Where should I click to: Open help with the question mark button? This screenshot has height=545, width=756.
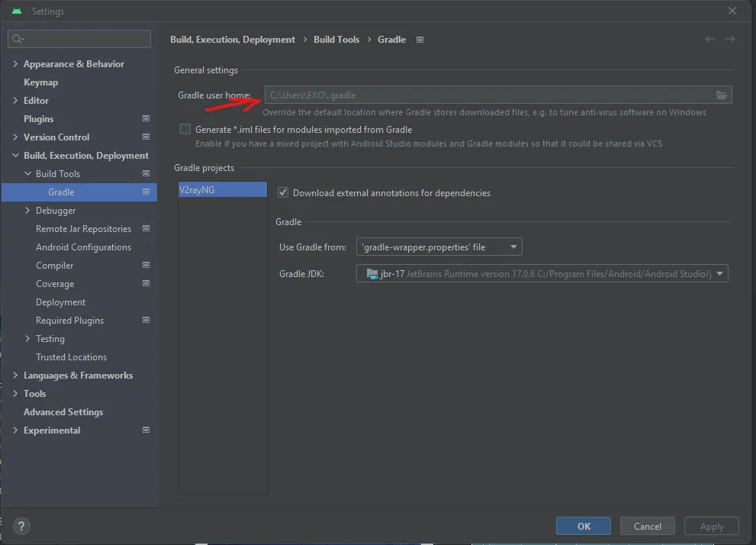tap(21, 526)
